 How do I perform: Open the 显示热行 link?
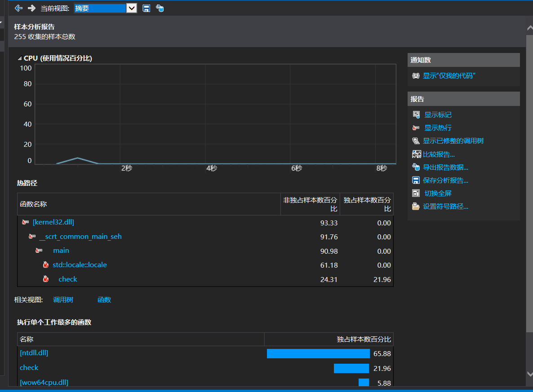438,128
